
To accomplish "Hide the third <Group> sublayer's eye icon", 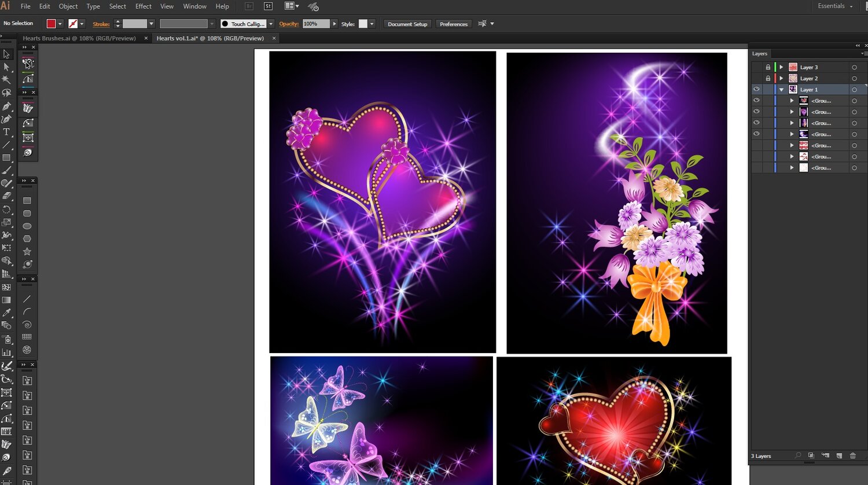I will (756, 123).
